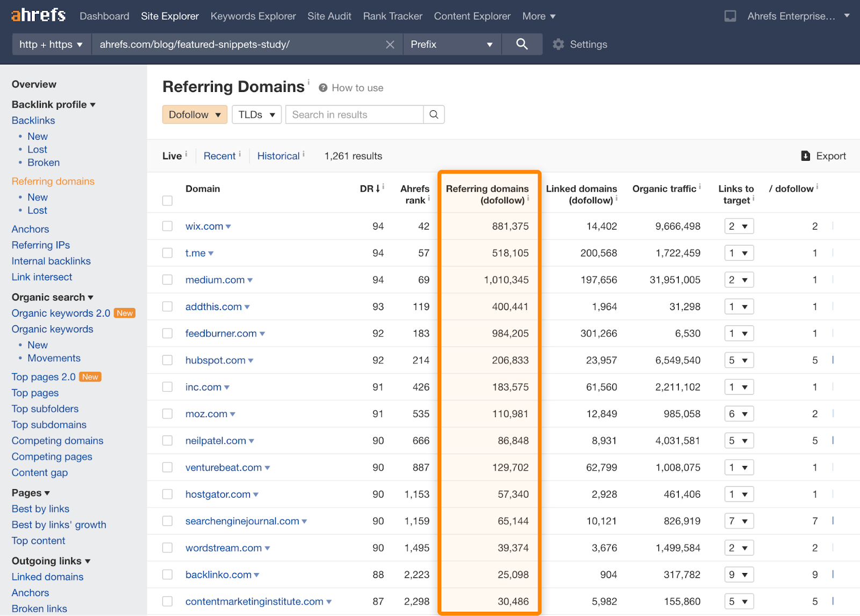Check the wix.com row checkbox
This screenshot has height=616, width=860.
(168, 226)
